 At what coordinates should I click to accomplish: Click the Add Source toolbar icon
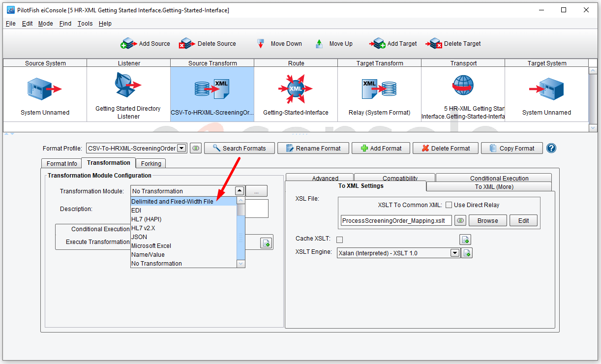(129, 44)
